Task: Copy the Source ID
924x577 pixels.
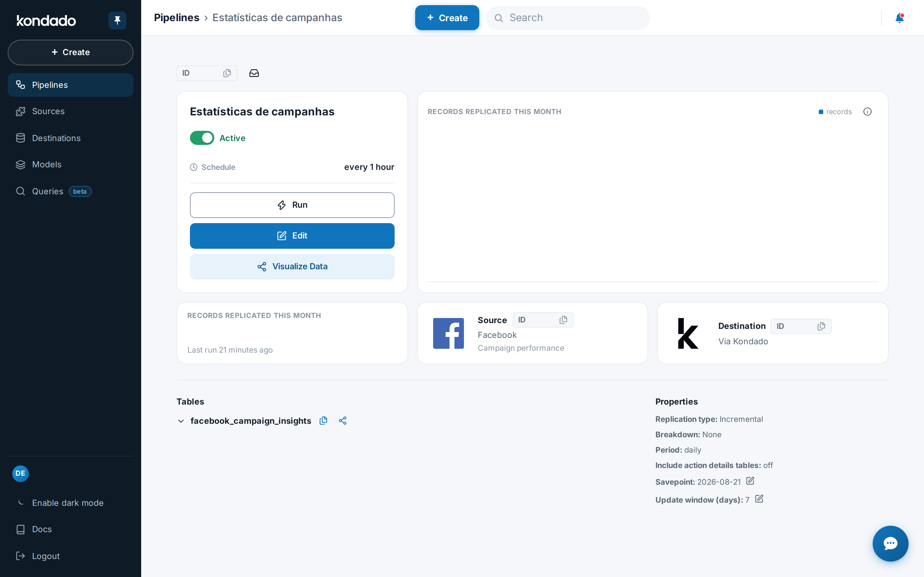Action: pos(563,320)
